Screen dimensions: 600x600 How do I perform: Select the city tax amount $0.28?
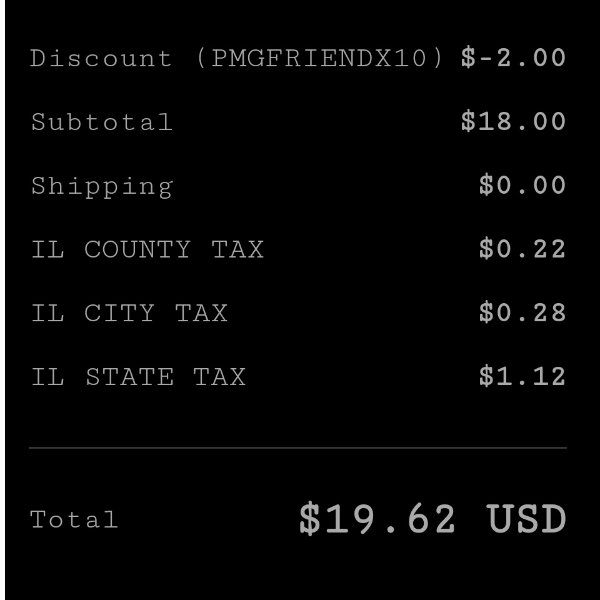coord(522,312)
